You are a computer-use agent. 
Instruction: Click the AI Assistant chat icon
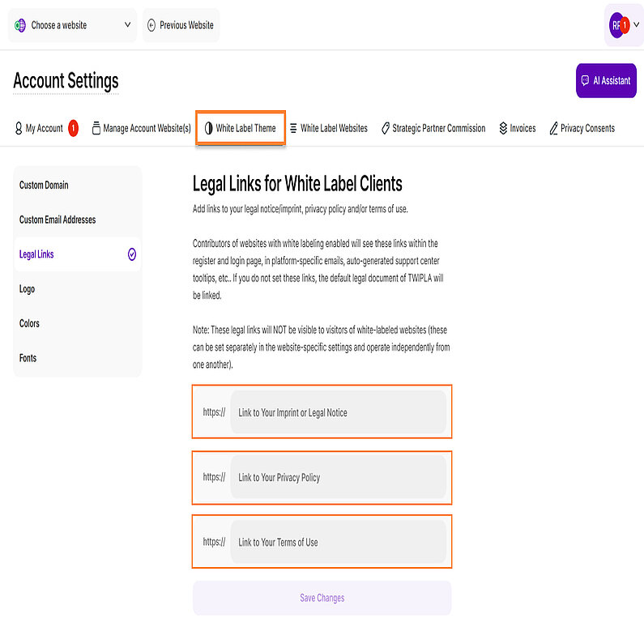tap(585, 81)
